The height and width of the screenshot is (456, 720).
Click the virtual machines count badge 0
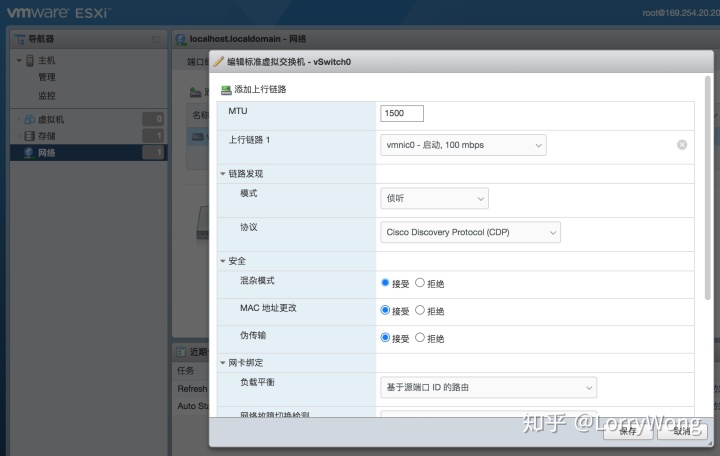(x=153, y=119)
